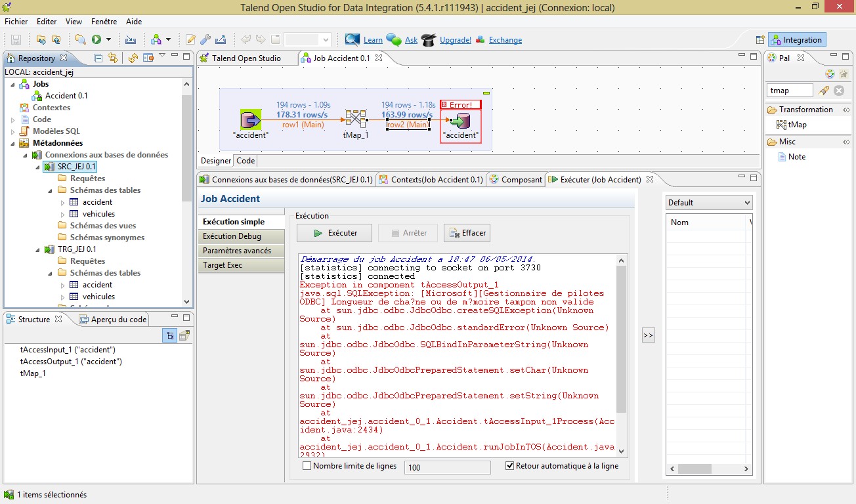This screenshot has height=504, width=856.
Task: Select the accident input component on canvas
Action: [251, 120]
